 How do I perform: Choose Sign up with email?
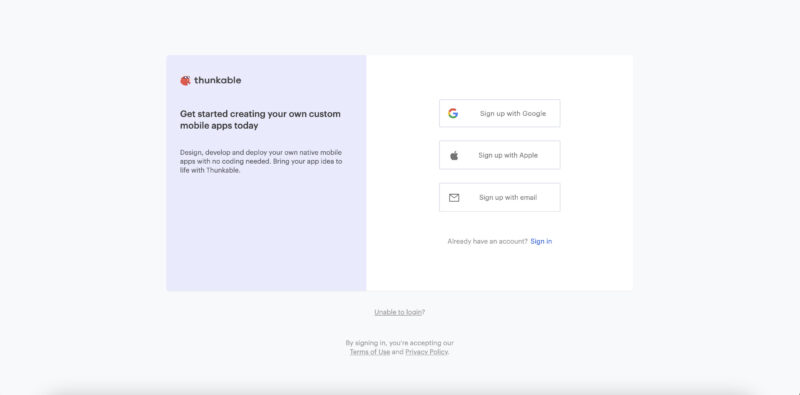point(499,198)
